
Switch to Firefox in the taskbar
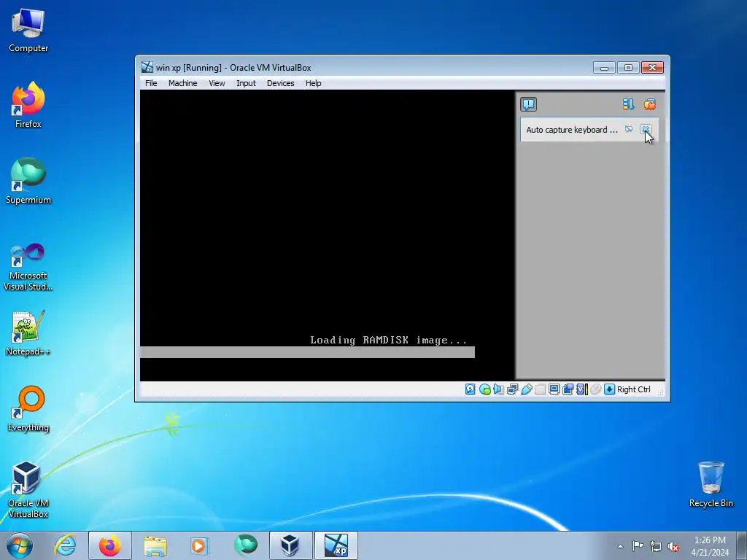pyautogui.click(x=110, y=545)
